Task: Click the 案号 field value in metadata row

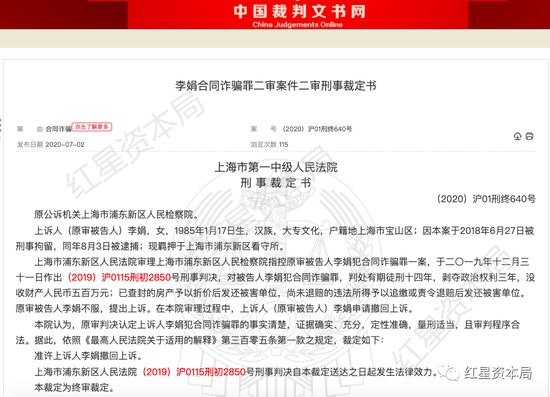Action: tap(317, 129)
